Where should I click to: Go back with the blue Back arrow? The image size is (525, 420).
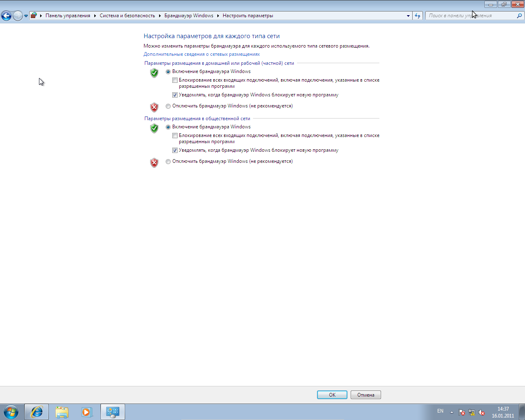click(6, 16)
